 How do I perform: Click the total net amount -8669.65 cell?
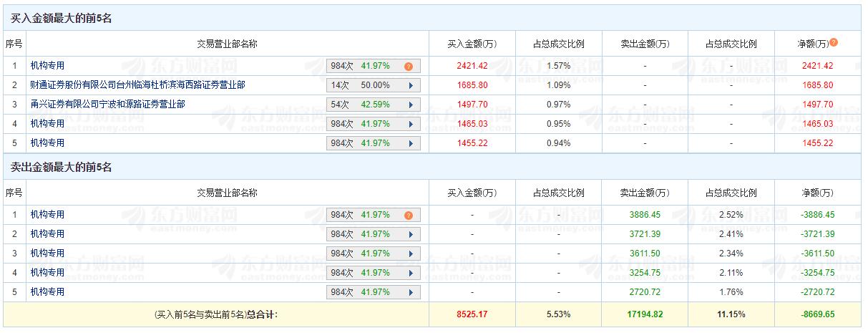pos(817,314)
